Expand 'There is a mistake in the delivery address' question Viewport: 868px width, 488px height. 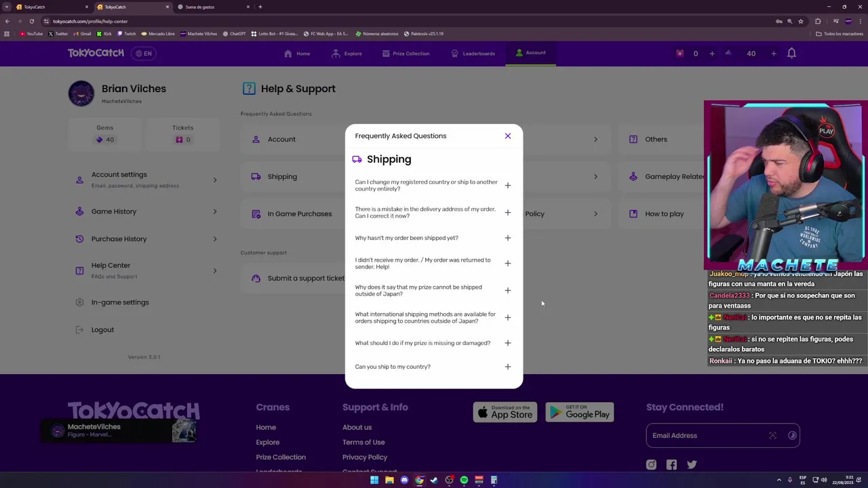pos(507,212)
